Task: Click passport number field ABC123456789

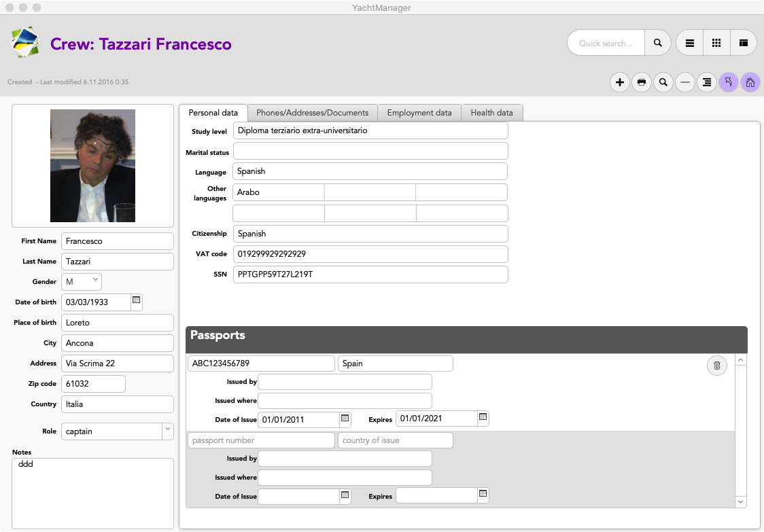Action: pos(261,363)
